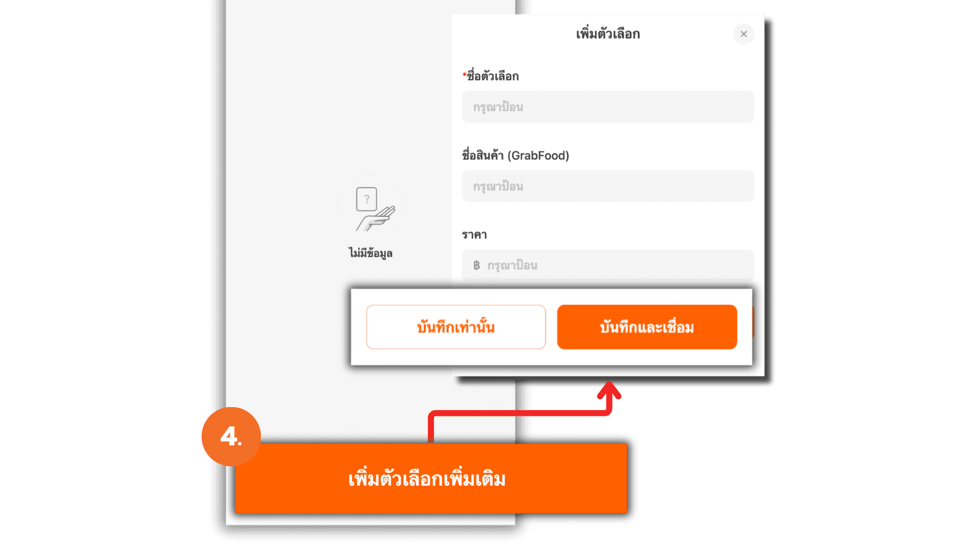This screenshot has height=551, width=980.
Task: Click the red required asterisk mark
Action: 464,75
